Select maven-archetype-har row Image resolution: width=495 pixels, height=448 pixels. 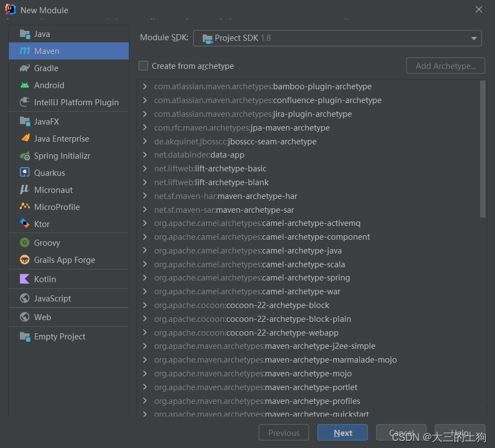pyautogui.click(x=309, y=196)
